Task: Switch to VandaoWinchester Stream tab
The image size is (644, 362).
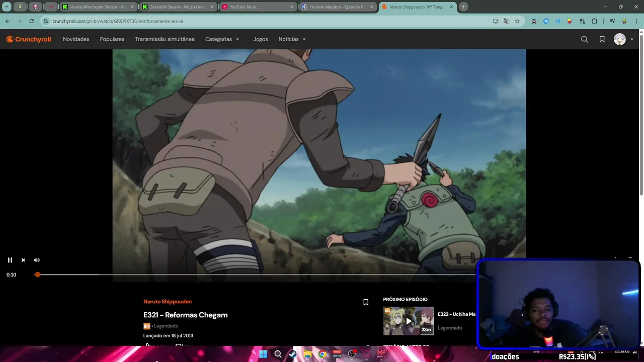Action: click(x=98, y=7)
